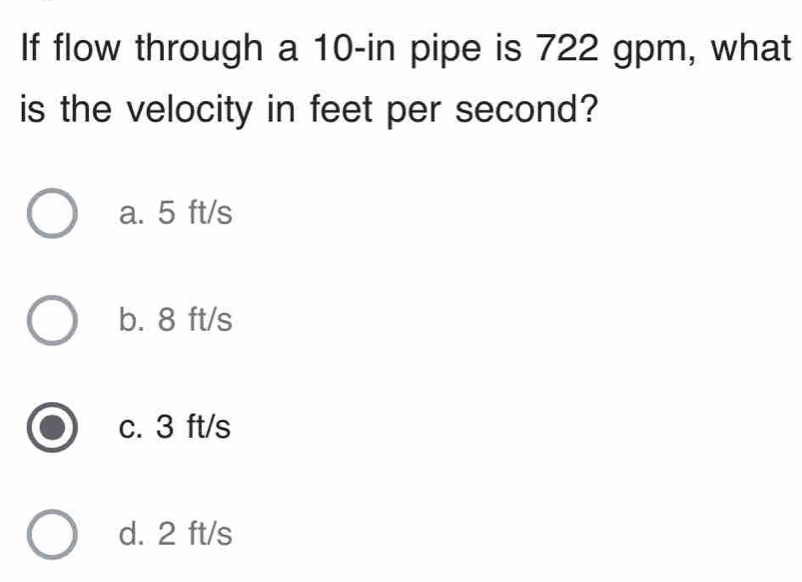Viewport: 802px width, 582px height.
Task: Mark option a as the answer
Action: pos(52,214)
